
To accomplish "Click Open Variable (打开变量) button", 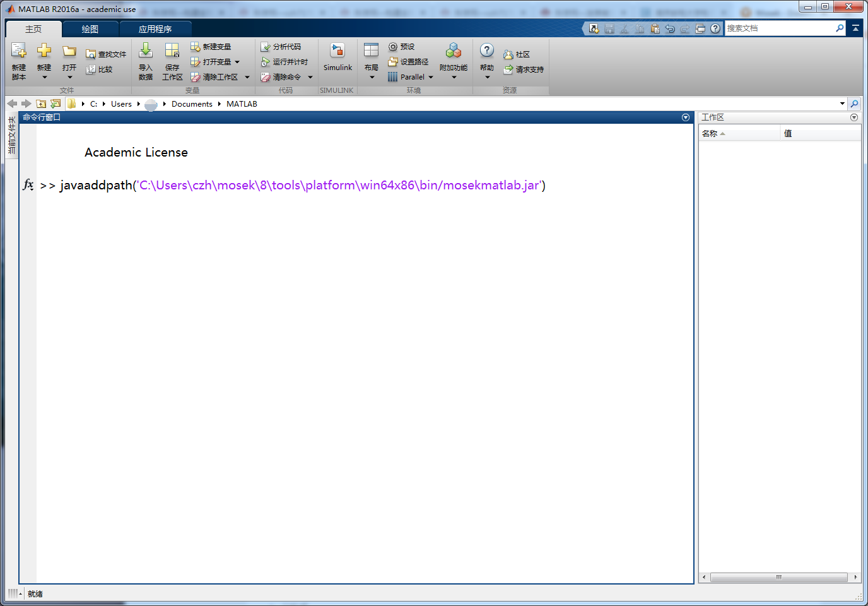I will 211,62.
